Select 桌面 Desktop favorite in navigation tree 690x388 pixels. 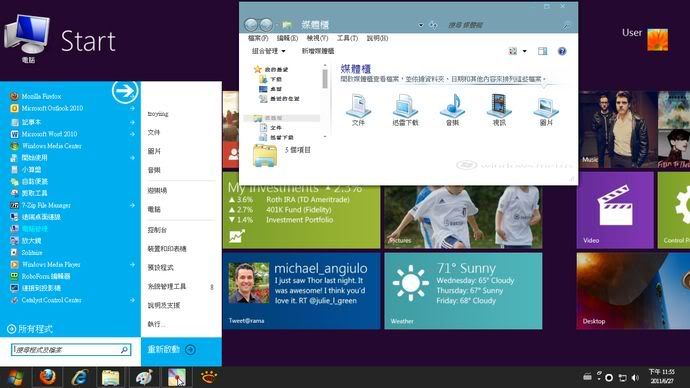click(271, 89)
